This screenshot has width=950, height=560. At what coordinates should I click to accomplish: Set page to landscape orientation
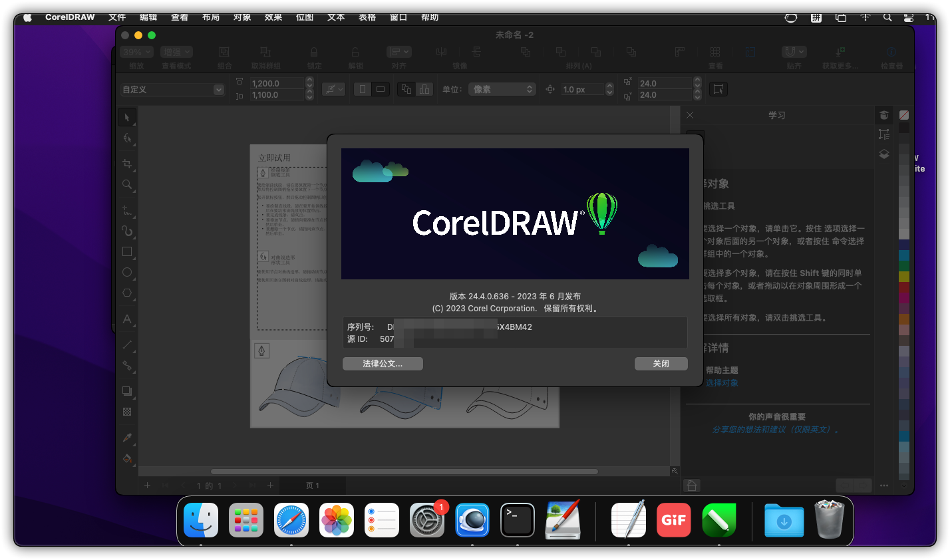click(381, 89)
